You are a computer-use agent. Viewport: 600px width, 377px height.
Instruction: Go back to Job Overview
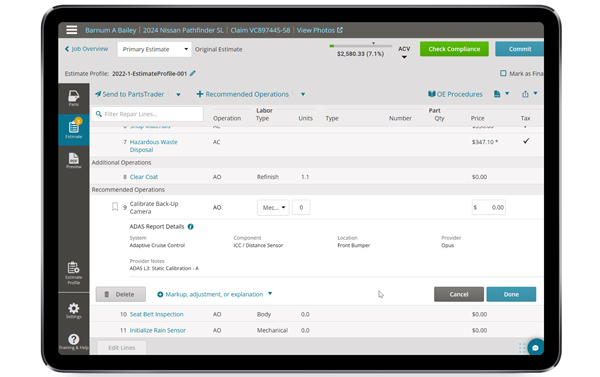[86, 49]
